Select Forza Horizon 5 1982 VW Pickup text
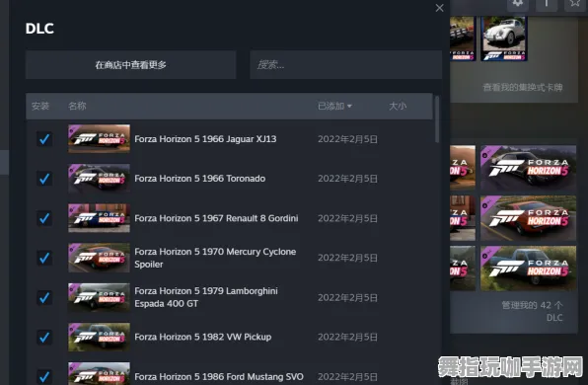Image resolution: width=588 pixels, height=385 pixels. (x=203, y=337)
